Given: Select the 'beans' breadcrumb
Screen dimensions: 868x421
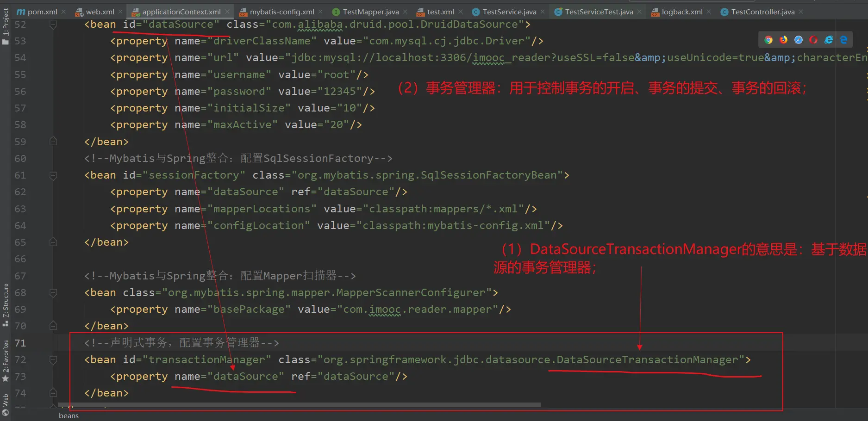Looking at the screenshot, I should 69,415.
